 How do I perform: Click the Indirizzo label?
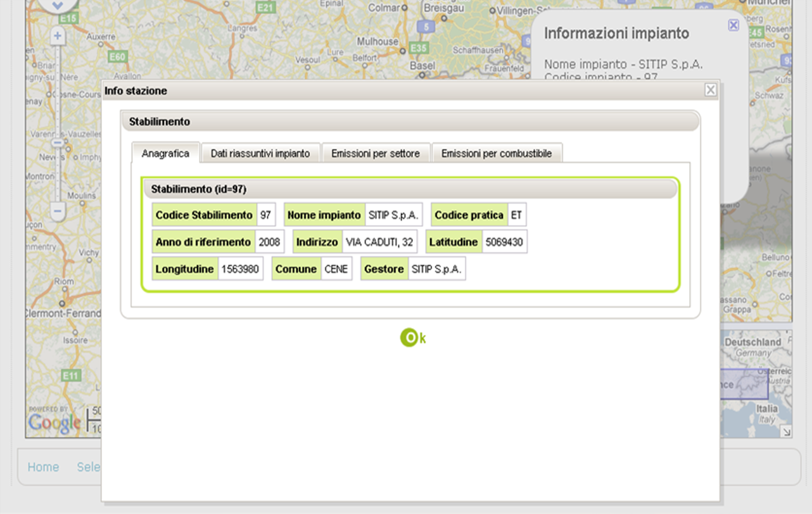[x=317, y=242]
